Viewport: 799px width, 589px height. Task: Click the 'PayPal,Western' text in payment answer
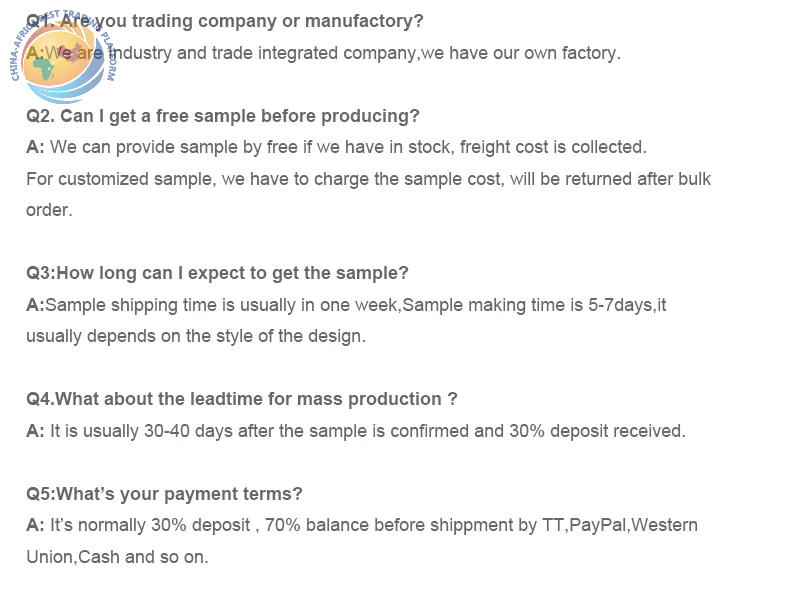coord(633,525)
